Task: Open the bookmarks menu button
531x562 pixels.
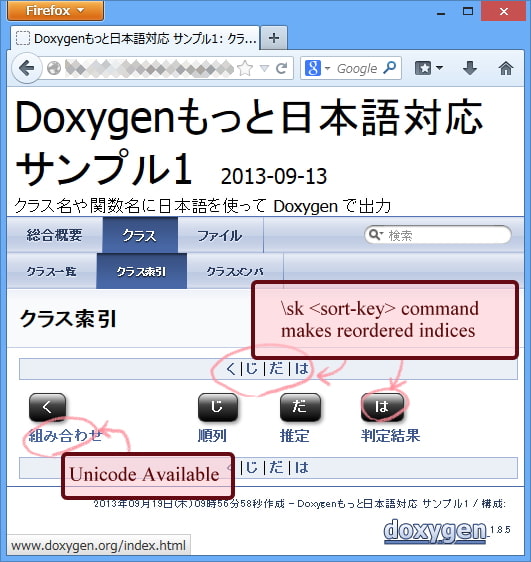Action: pos(429,68)
